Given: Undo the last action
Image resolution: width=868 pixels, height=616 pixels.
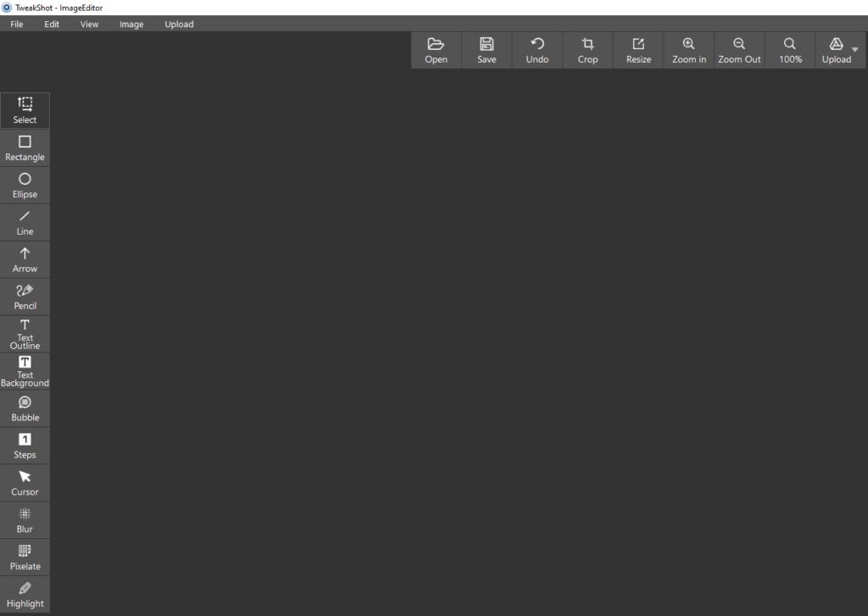Looking at the screenshot, I should (537, 50).
